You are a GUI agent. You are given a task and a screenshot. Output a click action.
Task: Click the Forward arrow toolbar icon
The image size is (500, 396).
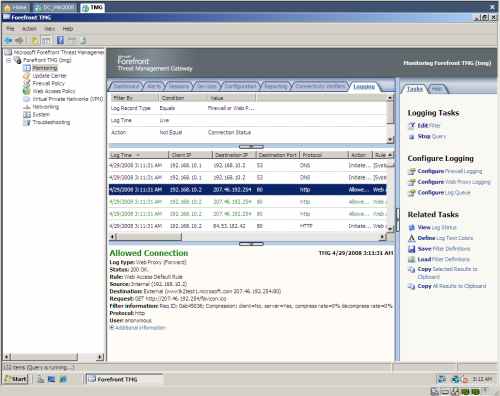(19, 40)
